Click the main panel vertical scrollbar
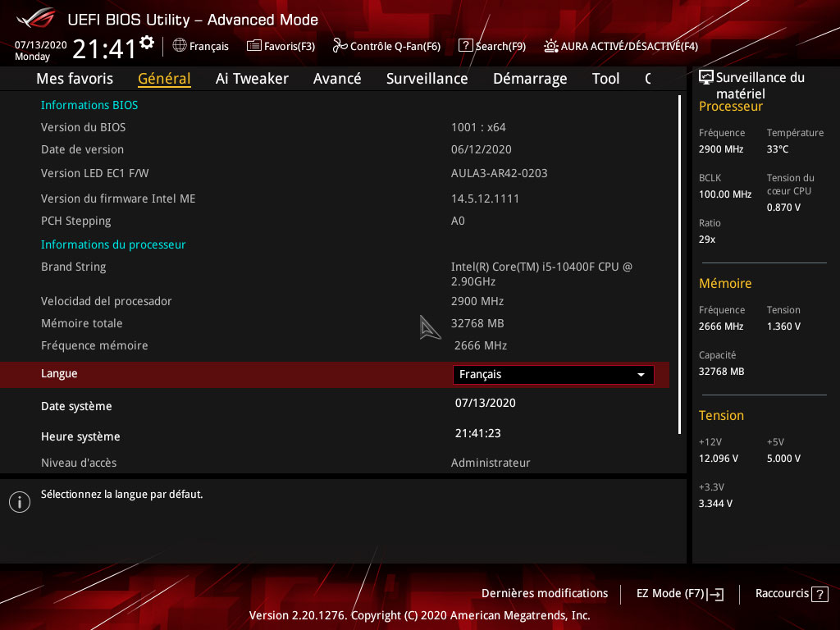 pyautogui.click(x=679, y=262)
